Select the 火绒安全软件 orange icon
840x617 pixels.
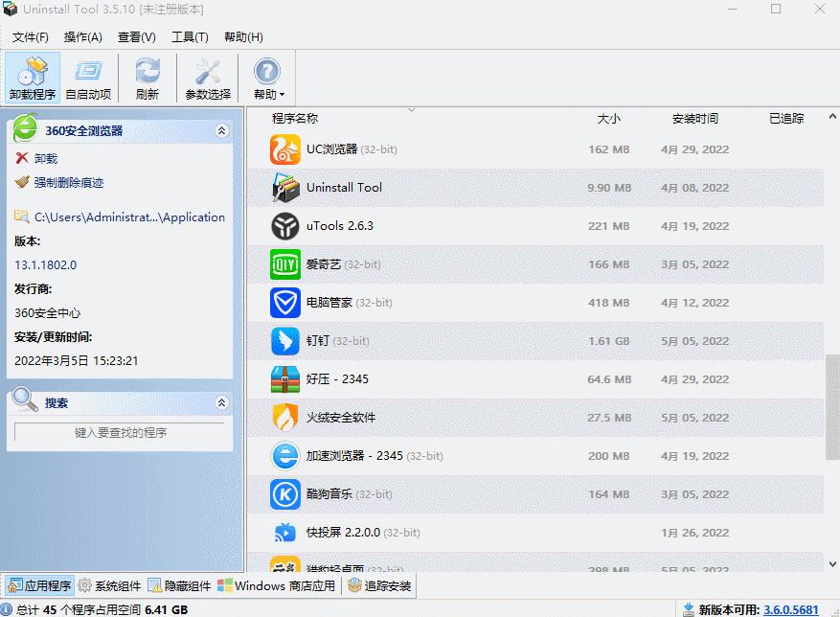[x=285, y=418]
